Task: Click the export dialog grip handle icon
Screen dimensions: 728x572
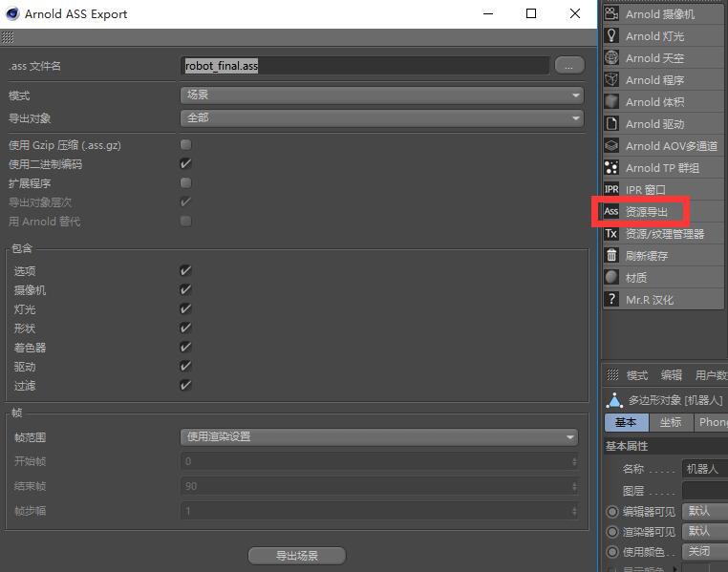Action: point(8,37)
